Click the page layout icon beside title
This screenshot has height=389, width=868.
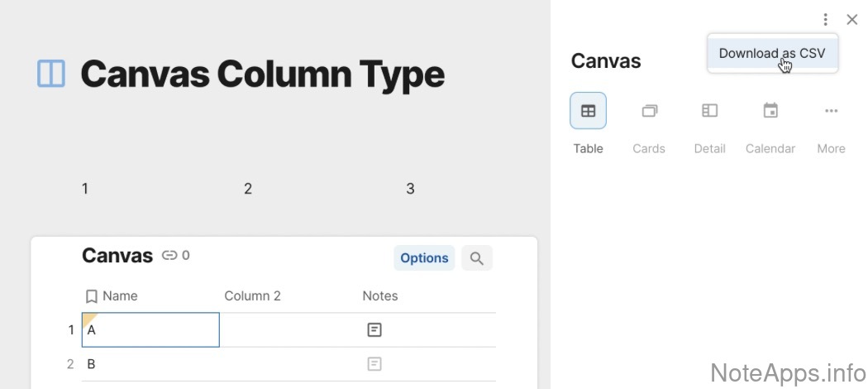51,74
